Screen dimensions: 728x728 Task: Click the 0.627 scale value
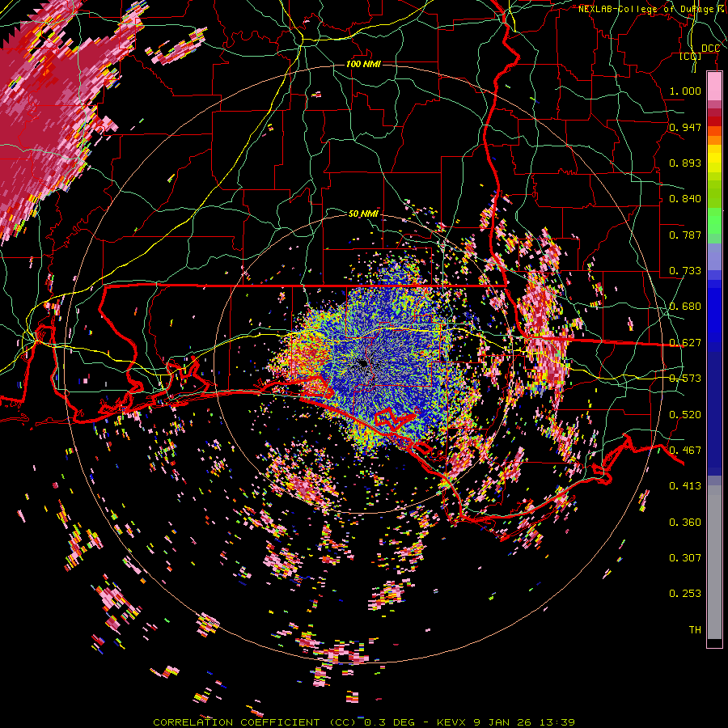(685, 343)
